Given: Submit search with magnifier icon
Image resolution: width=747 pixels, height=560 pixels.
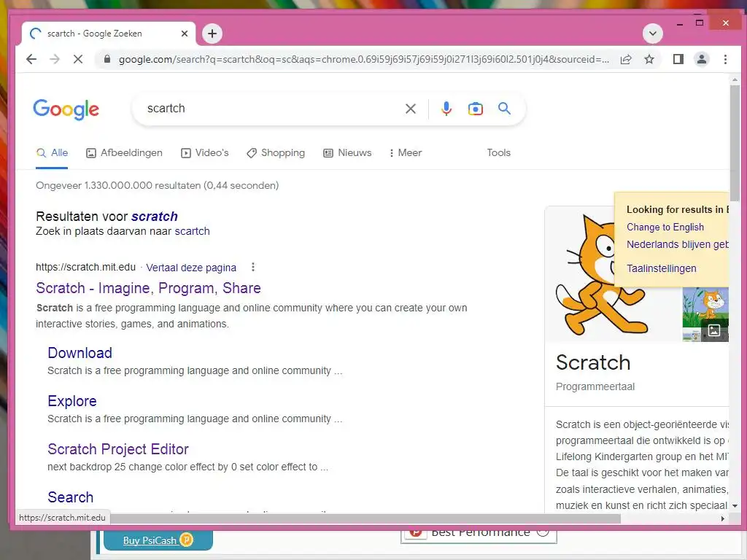Looking at the screenshot, I should (504, 109).
